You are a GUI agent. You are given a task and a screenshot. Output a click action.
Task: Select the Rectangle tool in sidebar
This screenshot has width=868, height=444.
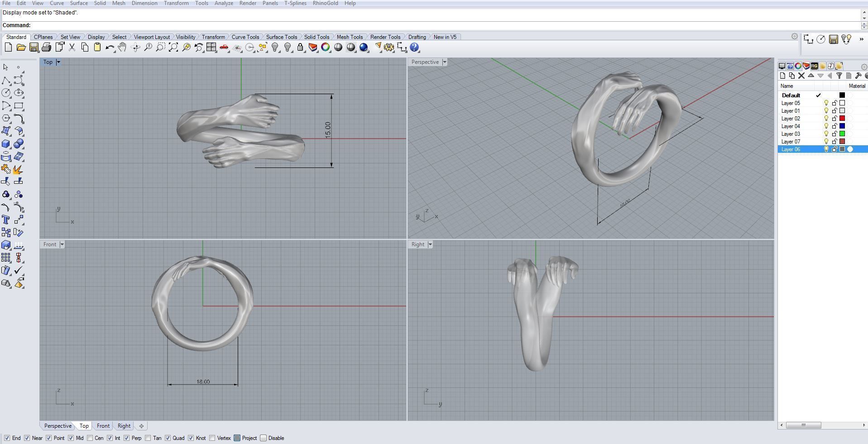[x=19, y=106]
